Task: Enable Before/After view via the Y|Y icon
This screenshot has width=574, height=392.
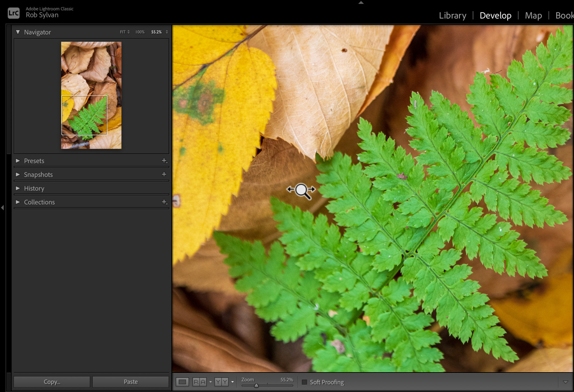Action: (221, 382)
